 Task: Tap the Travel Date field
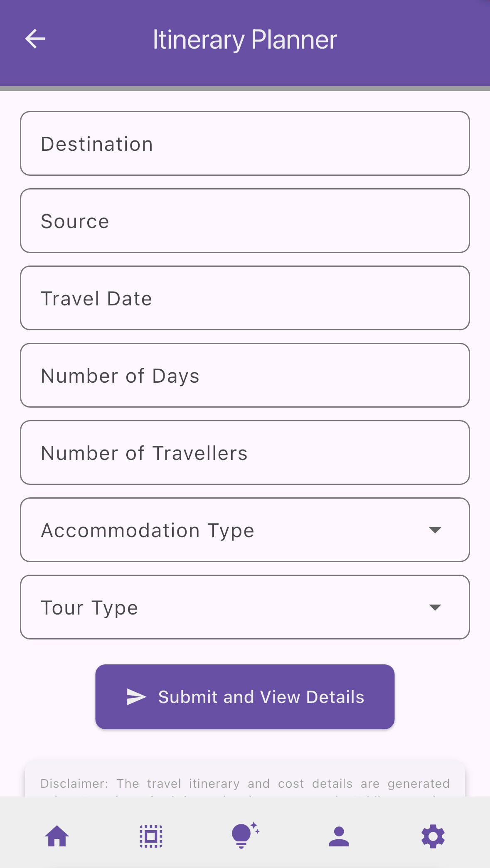[245, 298]
